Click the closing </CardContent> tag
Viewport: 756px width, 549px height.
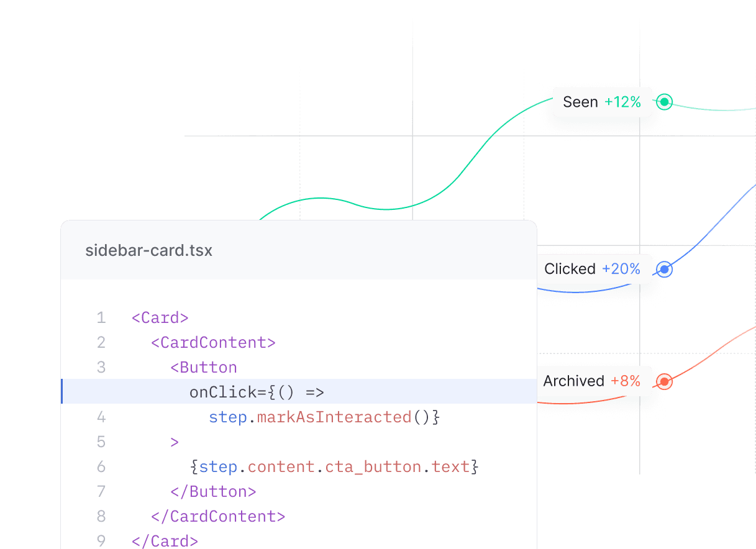pos(218,517)
